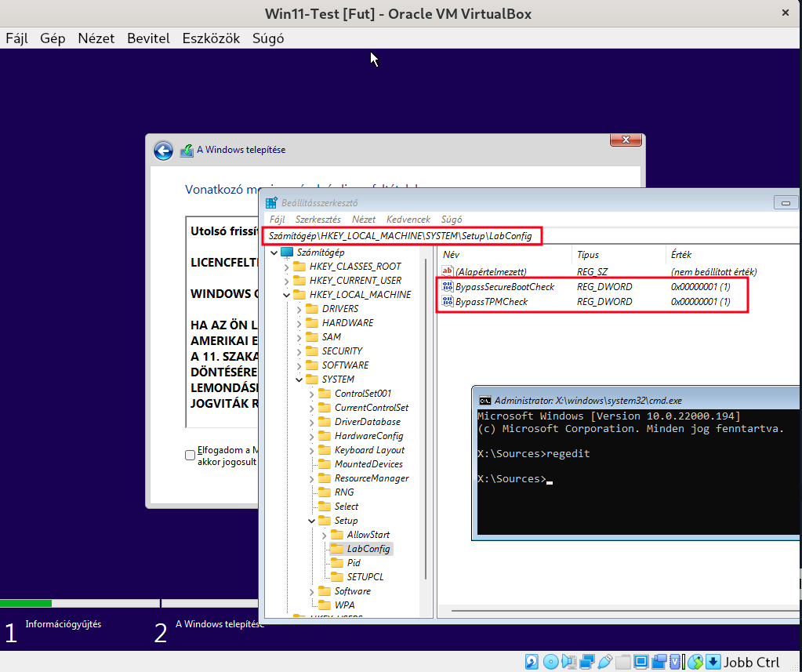This screenshot has width=802, height=672.
Task: Click the Windows setup installer icon
Action: tap(187, 151)
